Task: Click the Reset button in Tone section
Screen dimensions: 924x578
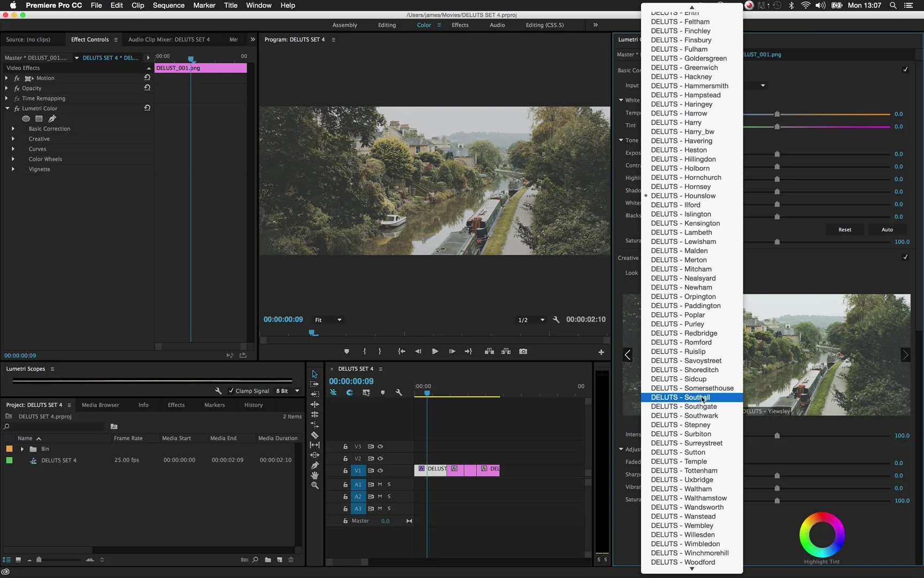Action: 845,230
